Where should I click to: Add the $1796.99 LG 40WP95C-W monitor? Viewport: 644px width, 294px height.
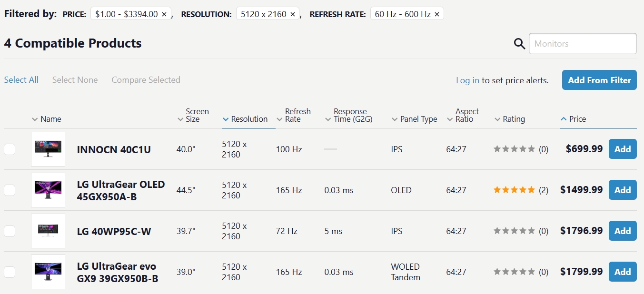click(623, 231)
